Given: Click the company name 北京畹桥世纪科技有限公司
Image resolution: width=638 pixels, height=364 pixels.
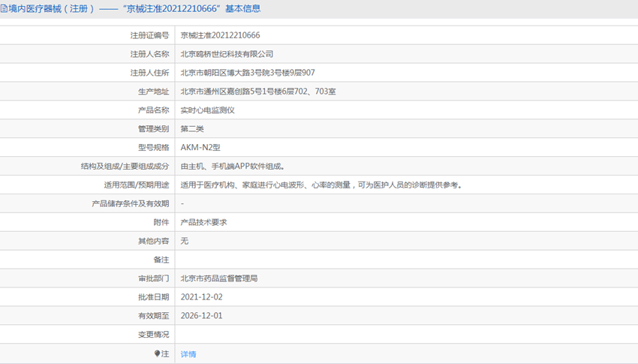Looking at the screenshot, I should (x=227, y=54).
